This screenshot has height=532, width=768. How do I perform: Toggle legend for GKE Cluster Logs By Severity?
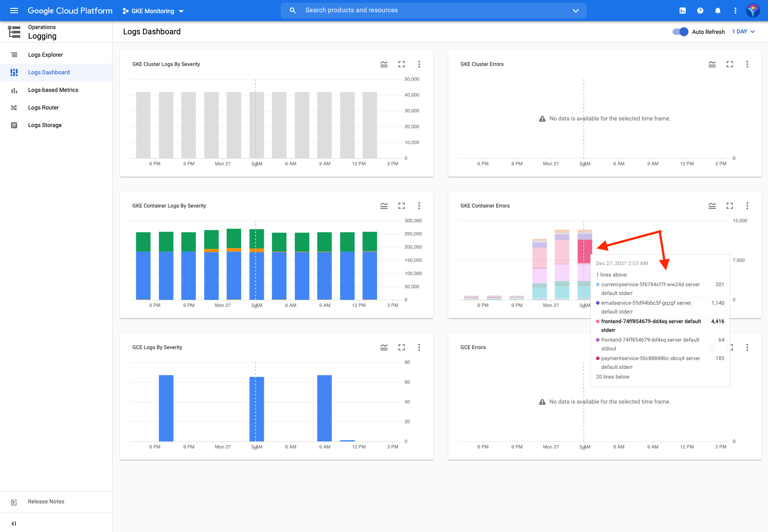tap(384, 64)
